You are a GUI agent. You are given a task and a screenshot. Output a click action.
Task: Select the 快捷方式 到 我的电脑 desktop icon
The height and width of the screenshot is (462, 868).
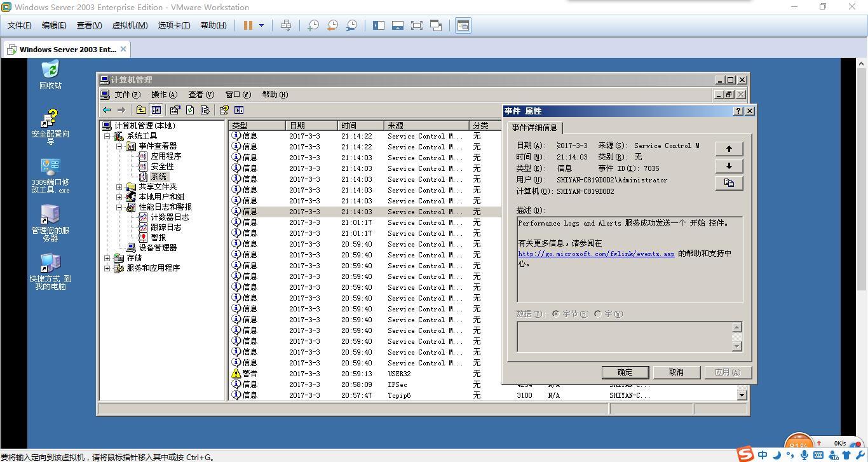[50, 271]
